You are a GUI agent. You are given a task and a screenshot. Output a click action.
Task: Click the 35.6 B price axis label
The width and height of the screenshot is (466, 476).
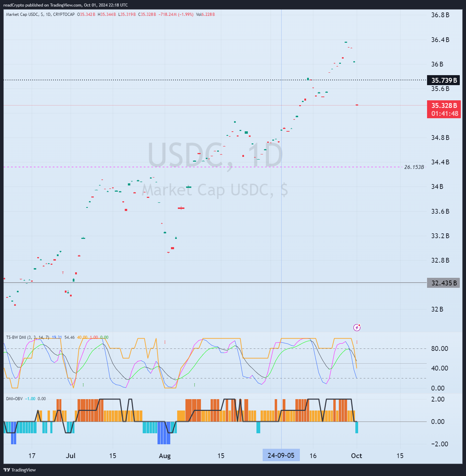click(440, 89)
